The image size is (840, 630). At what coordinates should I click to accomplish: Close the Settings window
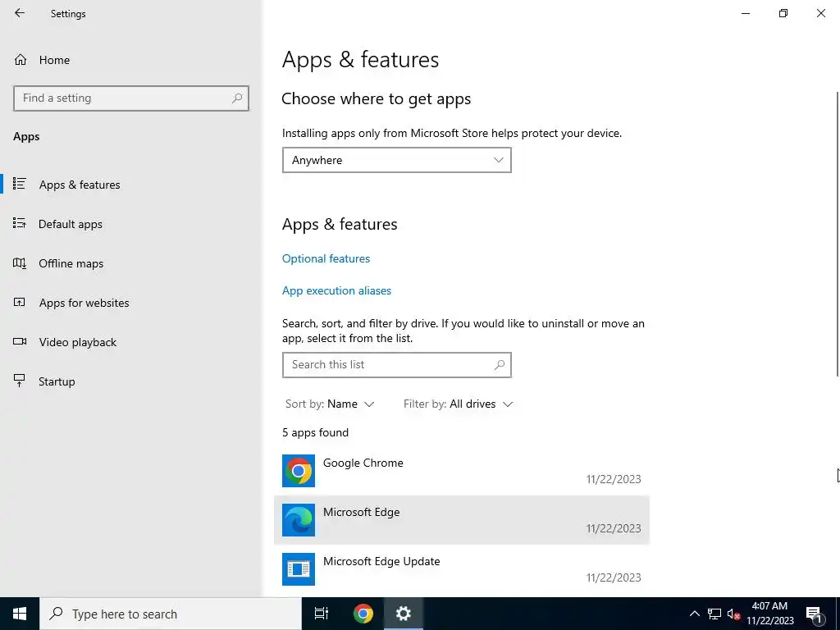(820, 13)
